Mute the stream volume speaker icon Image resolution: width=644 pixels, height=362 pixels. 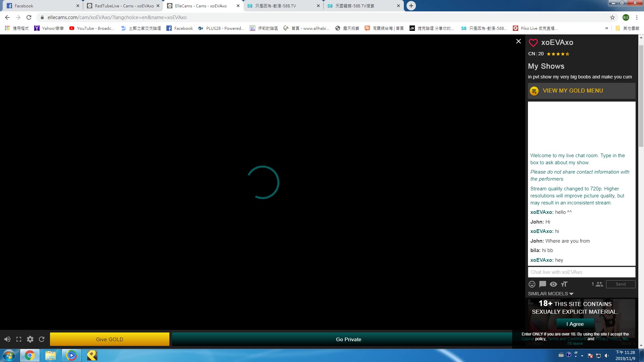(7, 339)
